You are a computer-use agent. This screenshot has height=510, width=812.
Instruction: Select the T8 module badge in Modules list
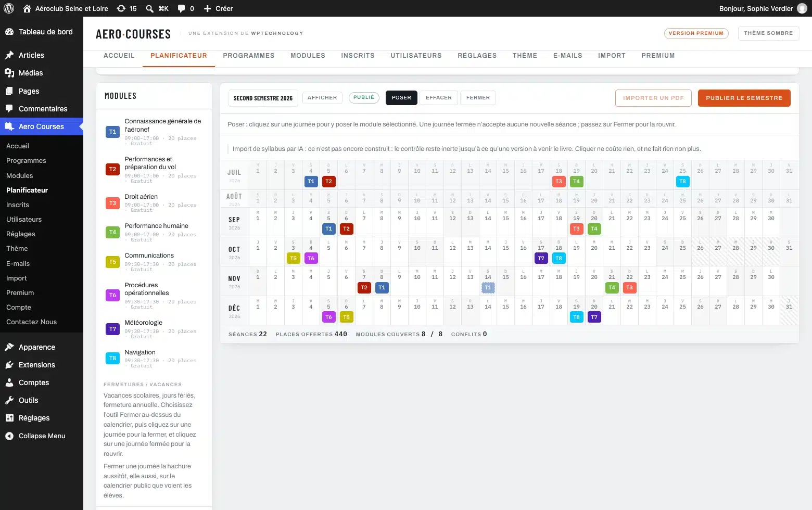pos(112,358)
